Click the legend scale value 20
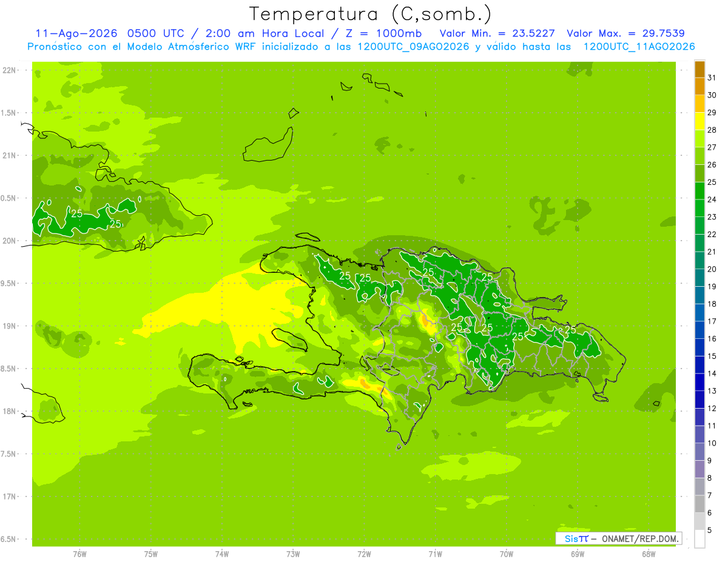 (712, 269)
